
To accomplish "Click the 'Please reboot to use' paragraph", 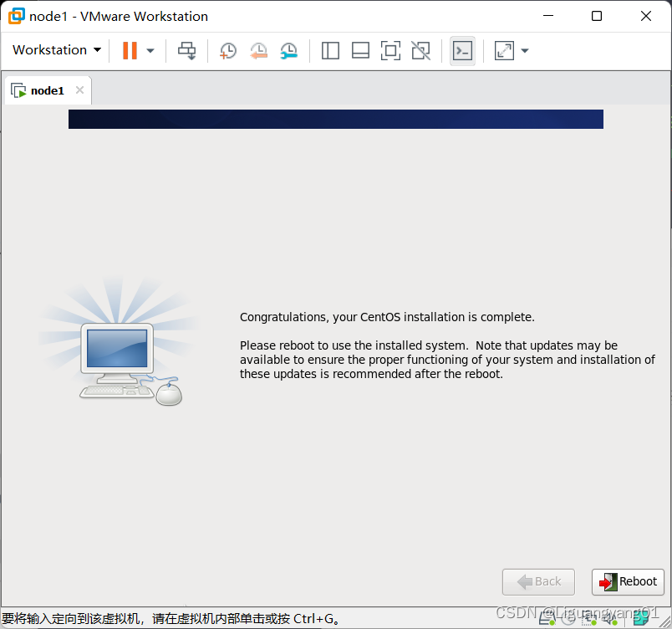I will click(x=447, y=360).
